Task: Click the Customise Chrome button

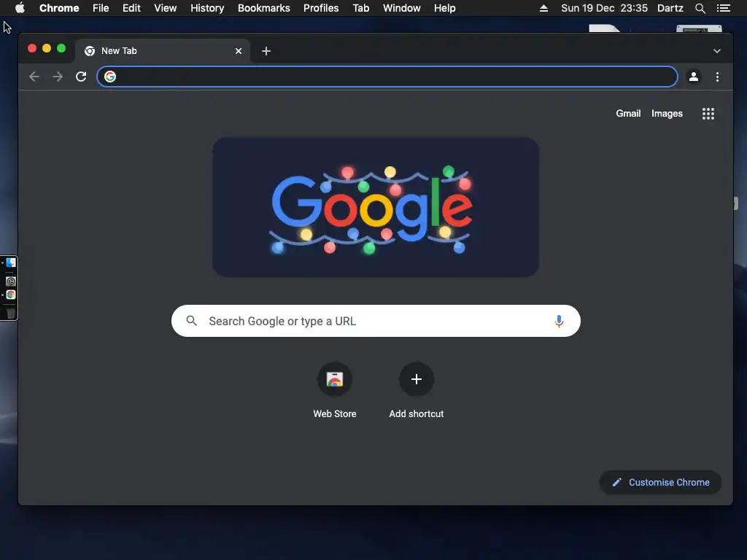Action: click(x=660, y=483)
